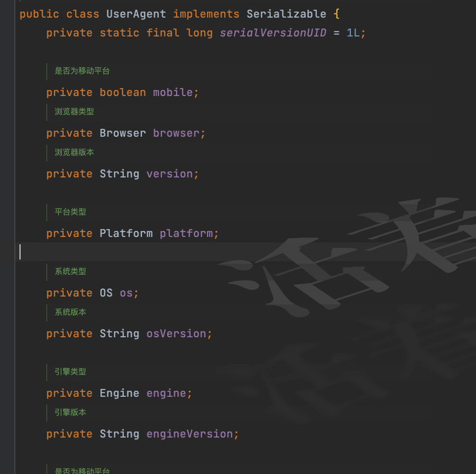Click the Engine type reference
Image resolution: width=476 pixels, height=474 pixels.
120,393
